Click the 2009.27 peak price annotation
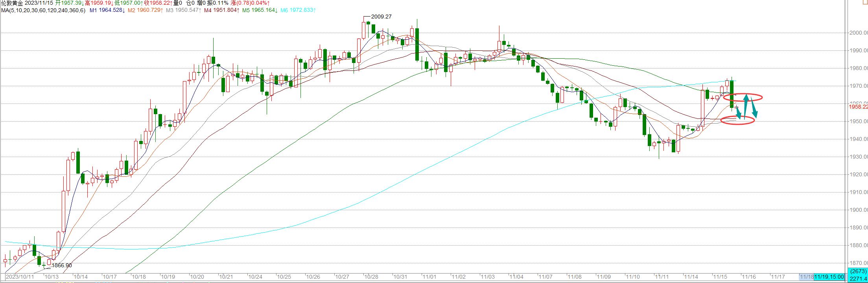This screenshot has width=868, height=283. click(381, 17)
